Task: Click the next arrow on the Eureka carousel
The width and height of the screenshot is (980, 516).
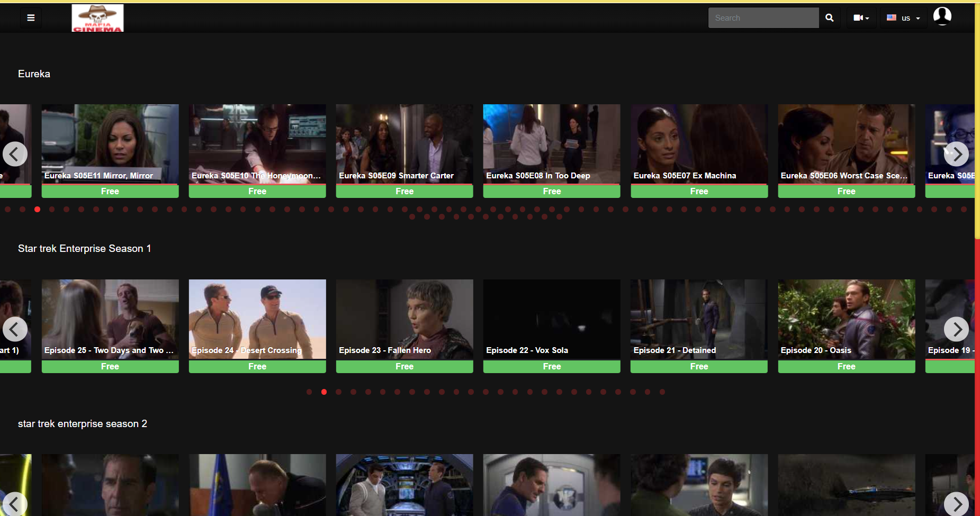Action: coord(956,154)
